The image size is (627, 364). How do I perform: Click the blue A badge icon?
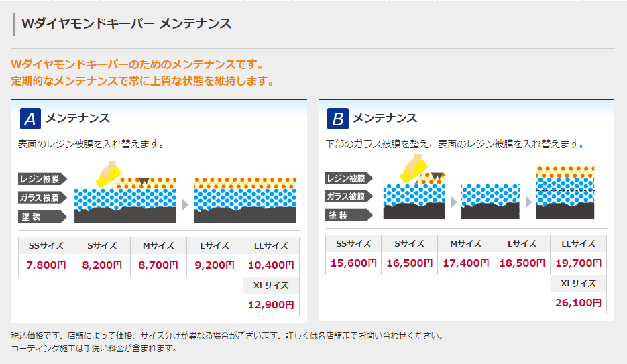tap(30, 119)
